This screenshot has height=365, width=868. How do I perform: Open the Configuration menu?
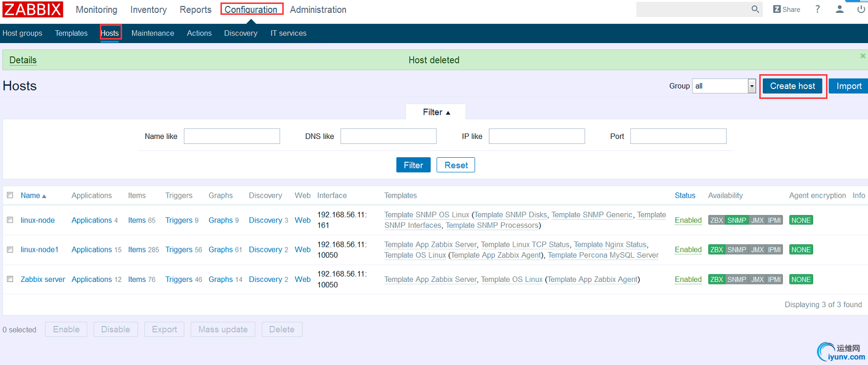[x=251, y=9]
